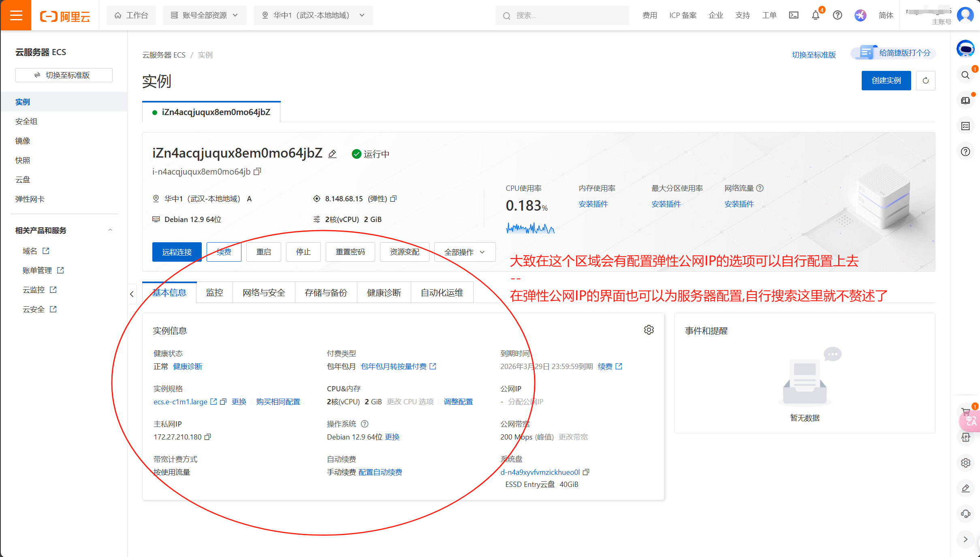Open the help question mark in top bar

pos(837,15)
